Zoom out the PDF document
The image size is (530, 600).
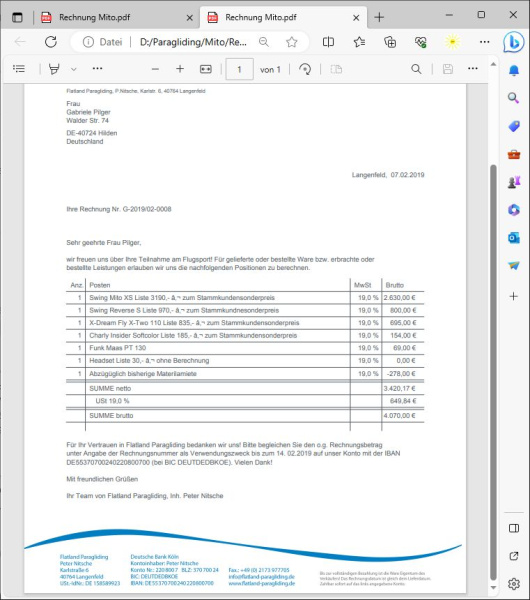(x=155, y=69)
